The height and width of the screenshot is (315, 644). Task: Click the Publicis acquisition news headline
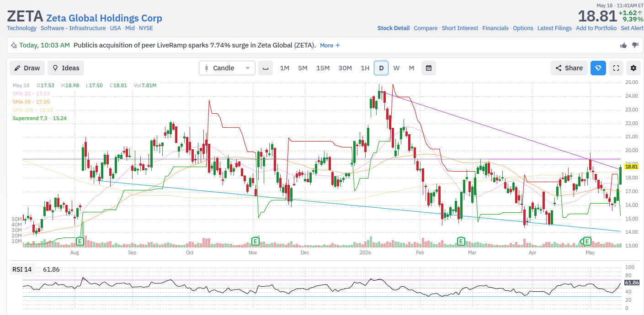coord(195,45)
